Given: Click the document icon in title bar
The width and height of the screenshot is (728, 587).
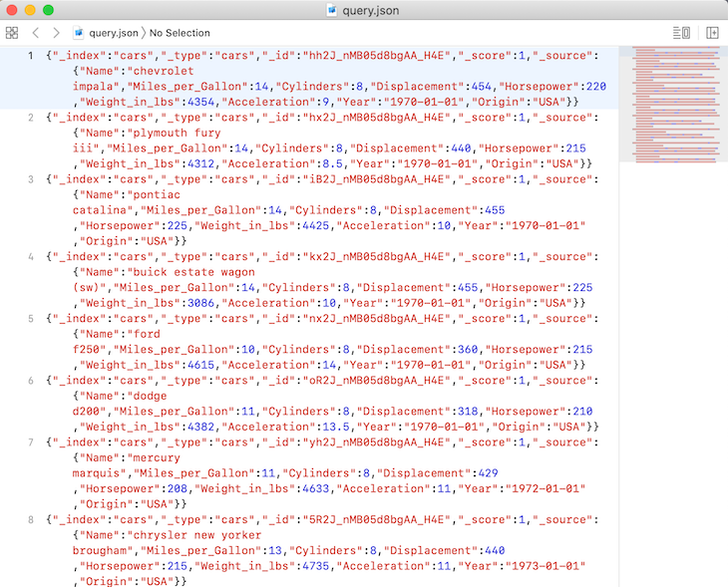Looking at the screenshot, I should [x=333, y=10].
